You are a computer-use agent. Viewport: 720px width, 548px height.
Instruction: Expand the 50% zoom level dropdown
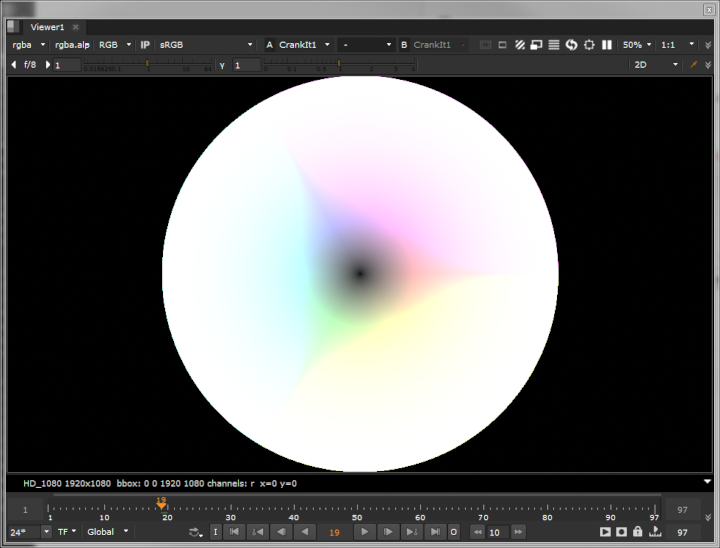pos(637,45)
